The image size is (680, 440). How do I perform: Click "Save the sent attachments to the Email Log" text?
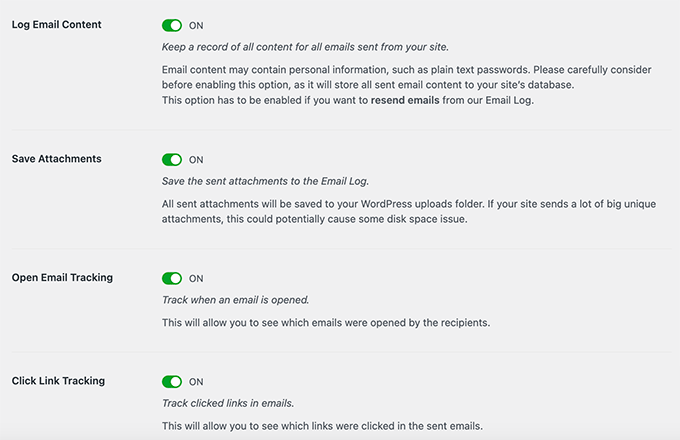click(x=265, y=181)
